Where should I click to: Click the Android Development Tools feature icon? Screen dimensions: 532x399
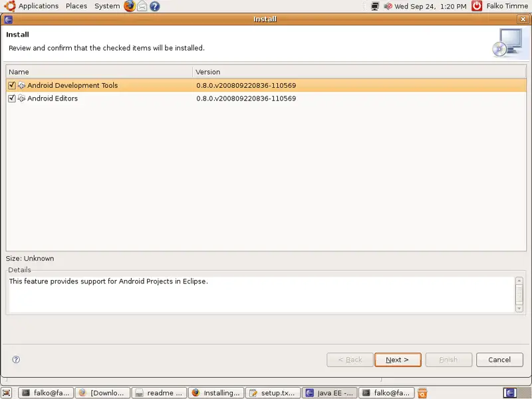click(x=21, y=85)
